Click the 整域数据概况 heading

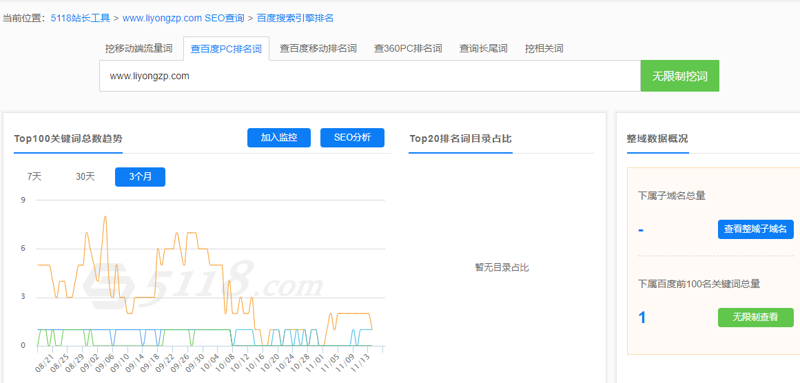[657, 139]
